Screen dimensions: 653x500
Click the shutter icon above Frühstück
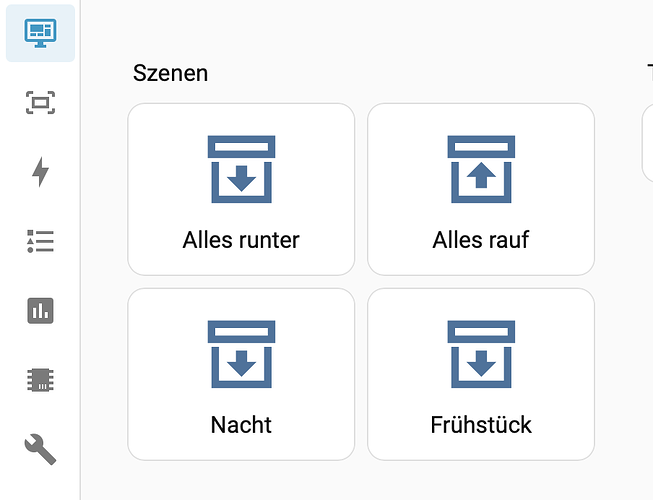pos(481,354)
